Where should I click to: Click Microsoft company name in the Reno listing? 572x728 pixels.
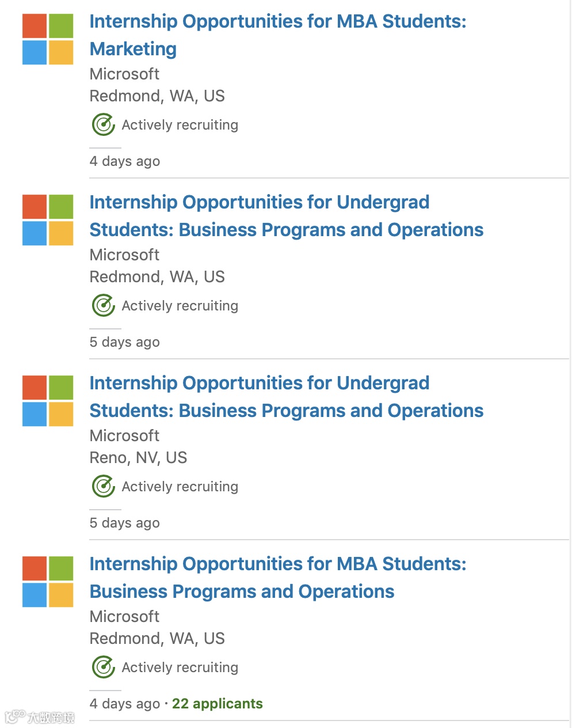124,435
